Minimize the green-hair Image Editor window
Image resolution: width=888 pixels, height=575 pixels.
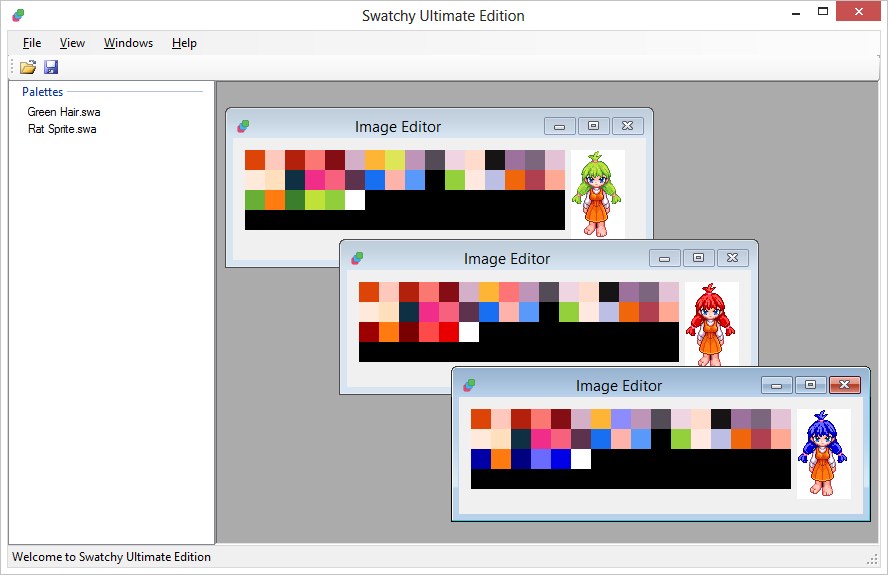(x=560, y=126)
